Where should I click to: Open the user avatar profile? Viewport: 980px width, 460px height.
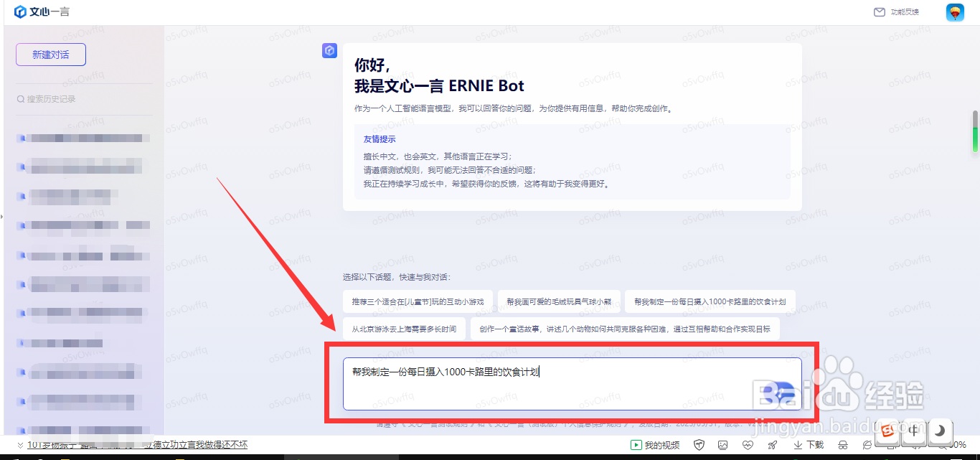coord(955,12)
